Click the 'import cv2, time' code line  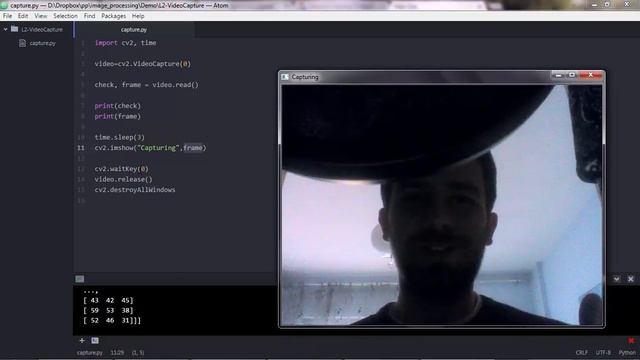(125, 43)
